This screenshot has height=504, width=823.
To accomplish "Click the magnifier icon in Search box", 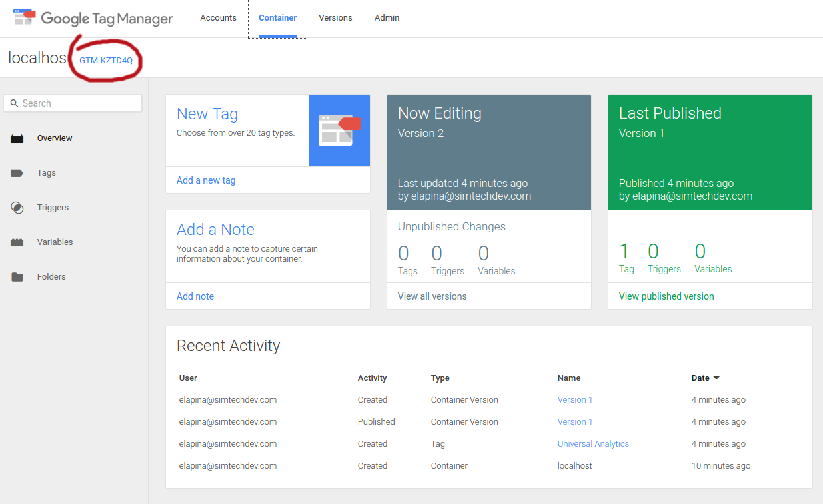I will point(14,103).
